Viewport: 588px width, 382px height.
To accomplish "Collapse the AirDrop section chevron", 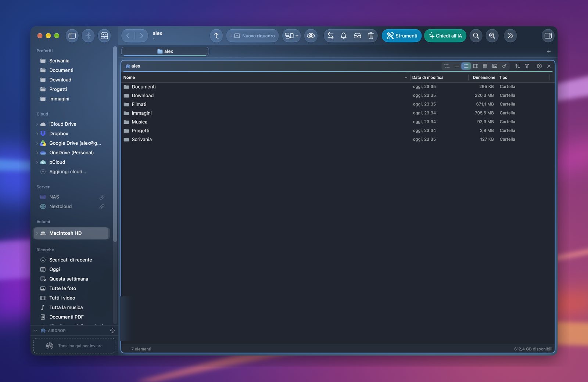I will click(x=36, y=331).
